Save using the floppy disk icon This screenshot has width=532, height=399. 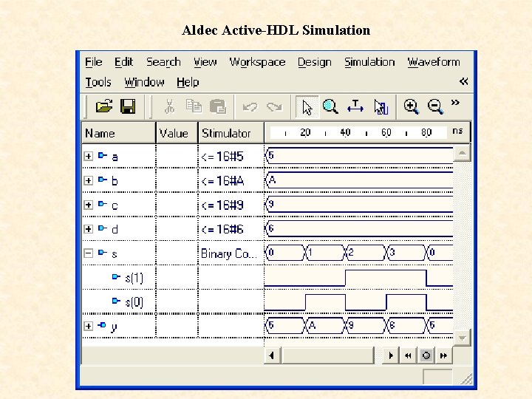click(x=128, y=106)
